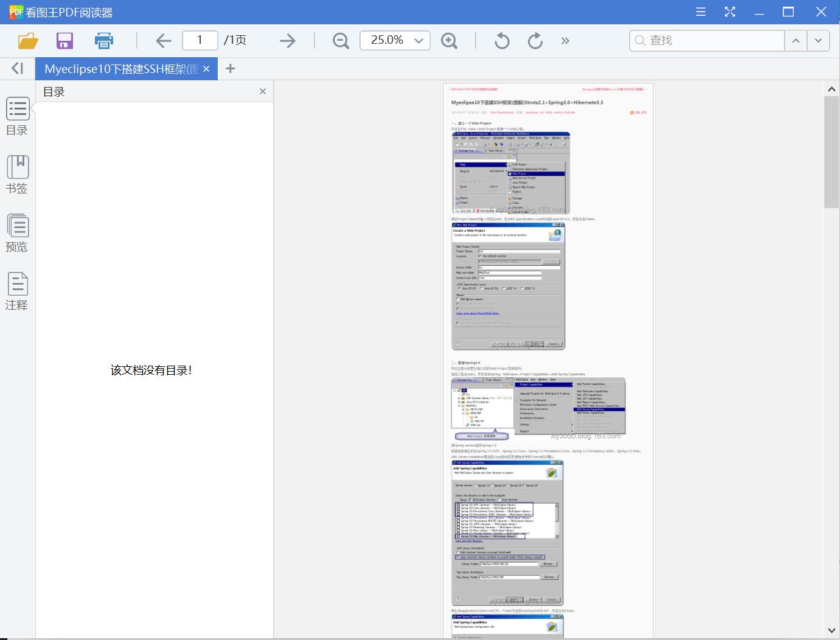This screenshot has height=640, width=840.
Task: Edit the page number field showing 1
Action: click(x=200, y=40)
